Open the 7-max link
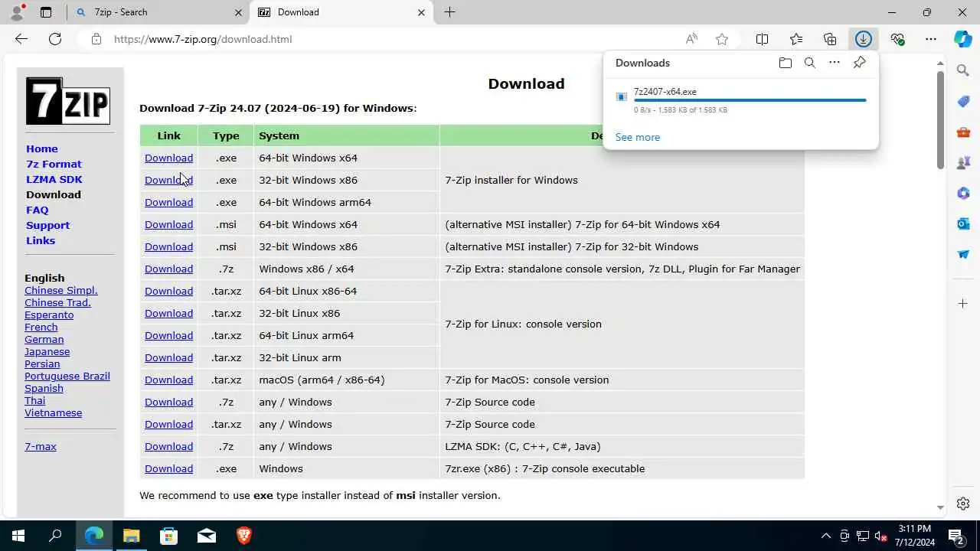The height and width of the screenshot is (551, 980). pyautogui.click(x=41, y=446)
